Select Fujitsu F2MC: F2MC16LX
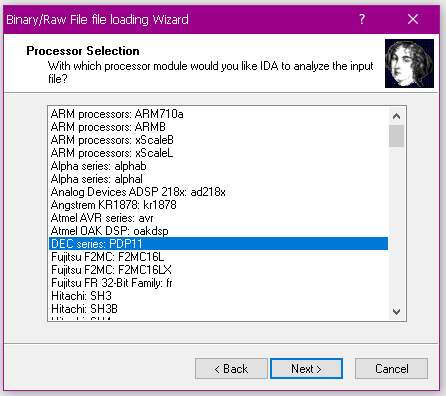This screenshot has height=396, width=446. [x=218, y=270]
